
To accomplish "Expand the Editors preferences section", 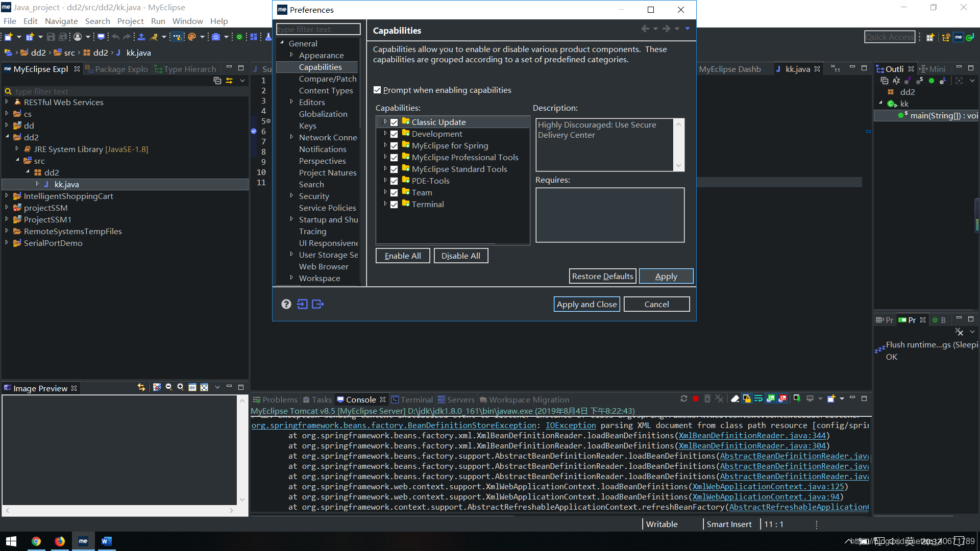I will click(x=291, y=102).
